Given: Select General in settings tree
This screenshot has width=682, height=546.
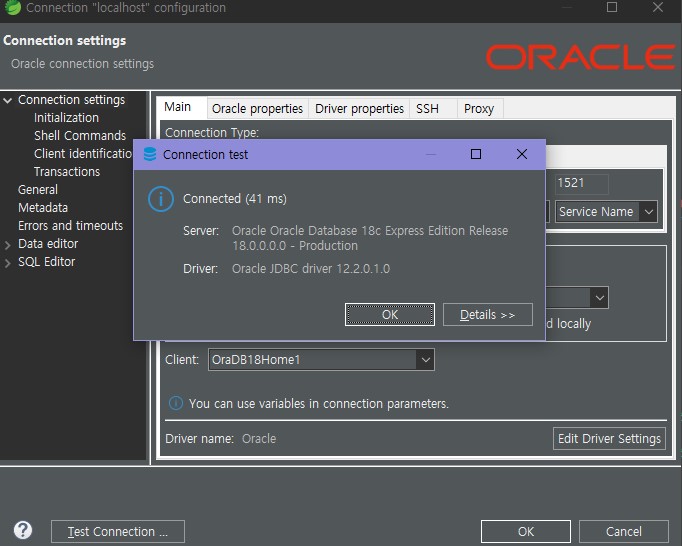Looking at the screenshot, I should coord(38,190).
